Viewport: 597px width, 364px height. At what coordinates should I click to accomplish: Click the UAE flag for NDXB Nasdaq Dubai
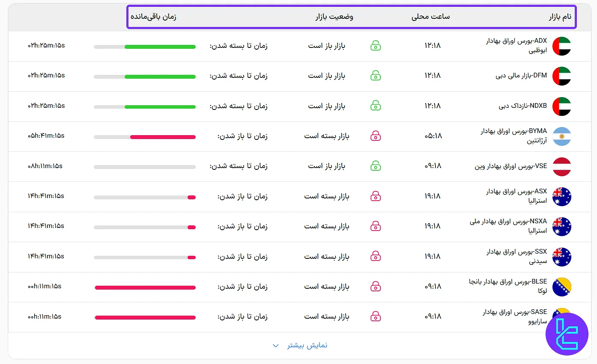pos(562,106)
